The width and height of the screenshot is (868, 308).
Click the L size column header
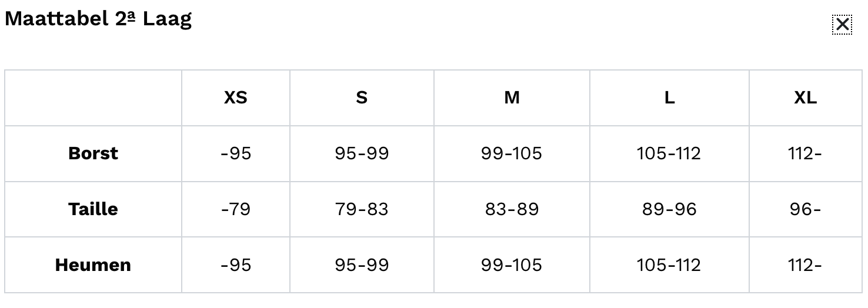tap(669, 98)
